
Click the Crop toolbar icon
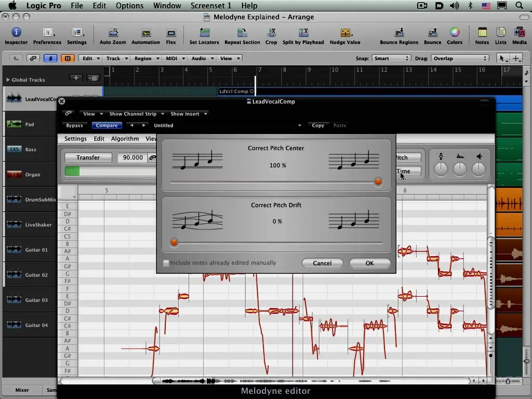coord(271,32)
